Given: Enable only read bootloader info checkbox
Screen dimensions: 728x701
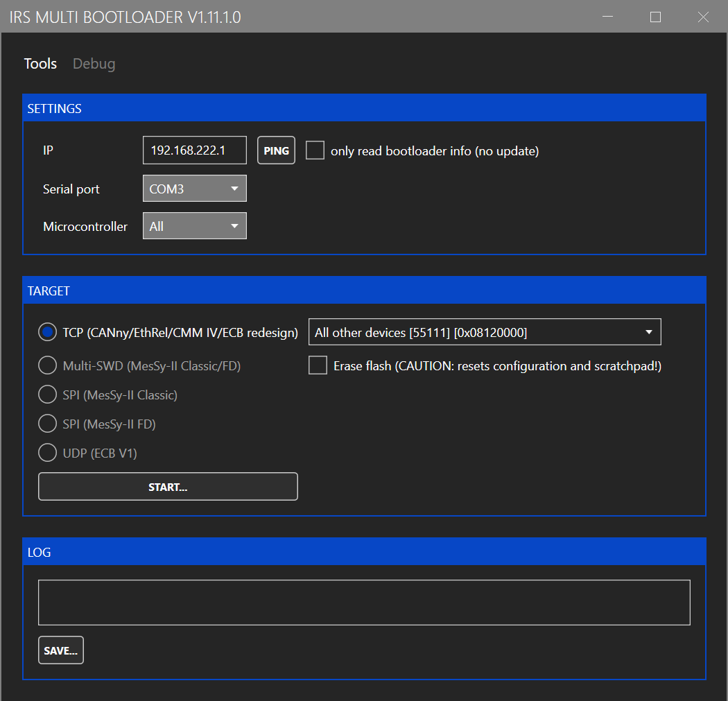Looking at the screenshot, I should click(x=315, y=150).
